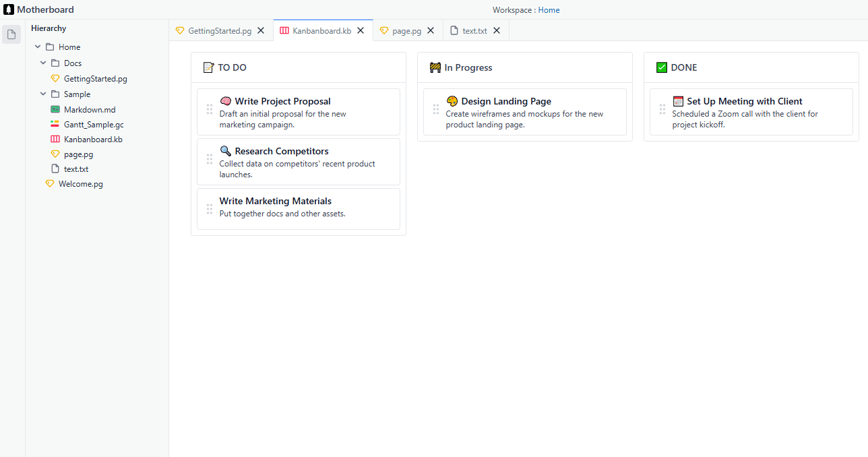
Task: Collapse the Docs folder chevron
Action: click(43, 63)
